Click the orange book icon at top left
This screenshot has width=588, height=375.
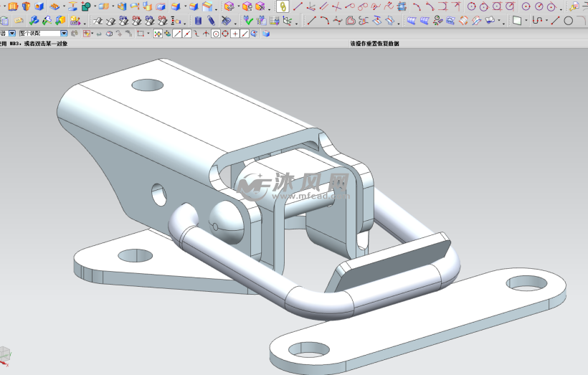click(x=12, y=6)
